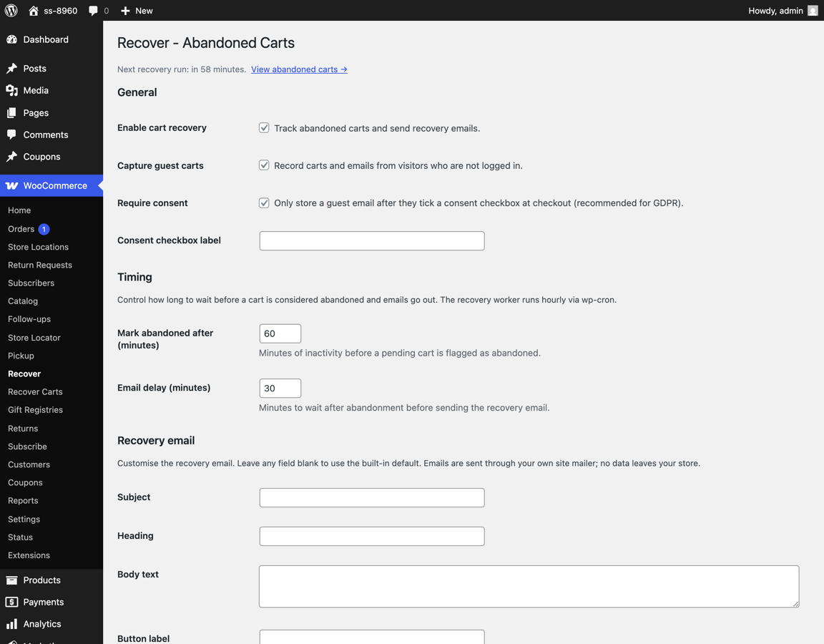Open Gift Registries submenu item

click(35, 410)
